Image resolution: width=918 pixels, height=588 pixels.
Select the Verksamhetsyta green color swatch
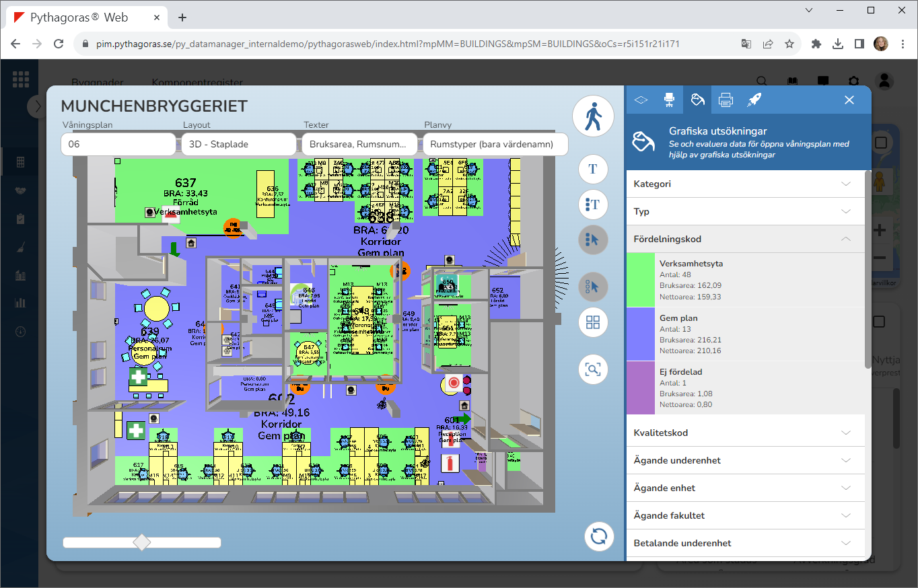(x=641, y=280)
